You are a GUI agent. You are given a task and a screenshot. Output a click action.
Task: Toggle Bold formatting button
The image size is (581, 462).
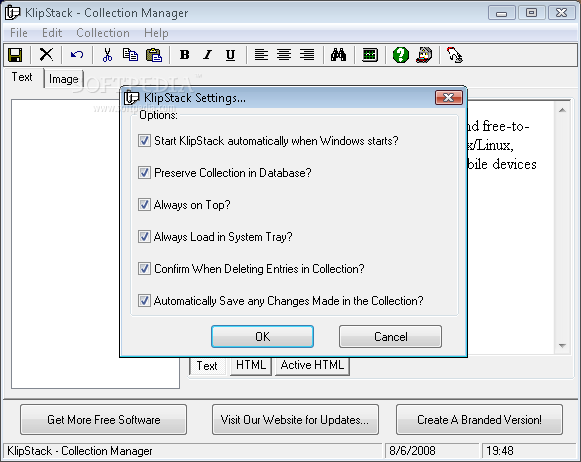[x=185, y=55]
